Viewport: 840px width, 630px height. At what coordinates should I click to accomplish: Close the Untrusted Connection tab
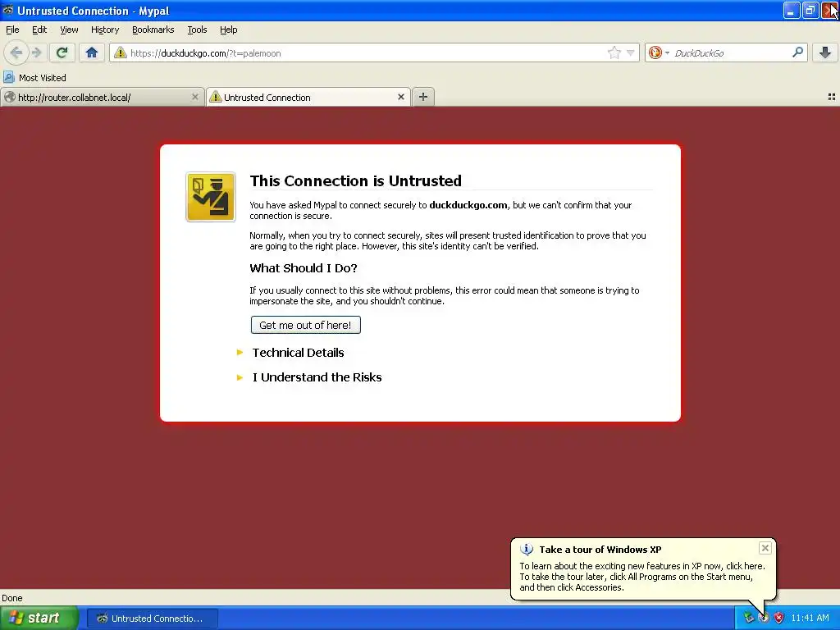pos(400,97)
